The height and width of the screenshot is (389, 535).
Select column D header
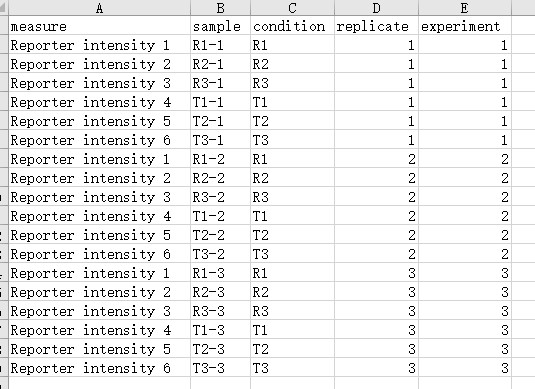point(376,8)
